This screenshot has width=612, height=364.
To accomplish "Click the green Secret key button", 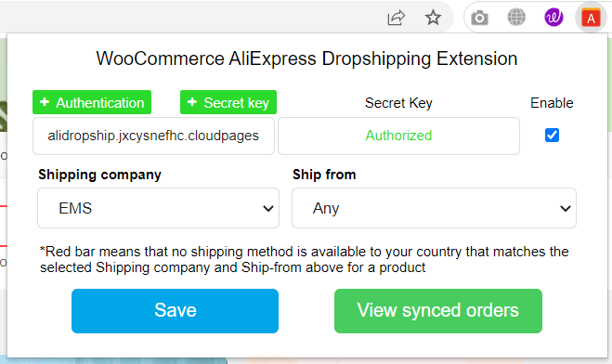I will pos(228,102).
